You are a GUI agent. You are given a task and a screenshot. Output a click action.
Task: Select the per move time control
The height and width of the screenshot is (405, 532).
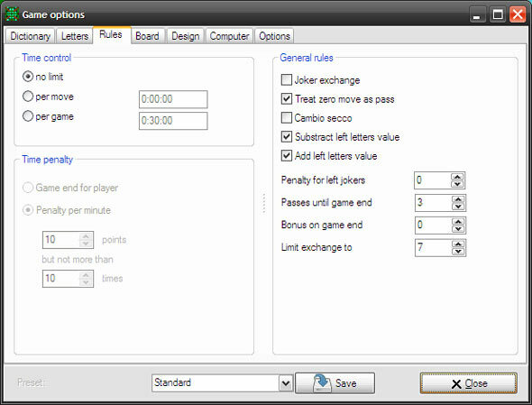click(x=28, y=97)
